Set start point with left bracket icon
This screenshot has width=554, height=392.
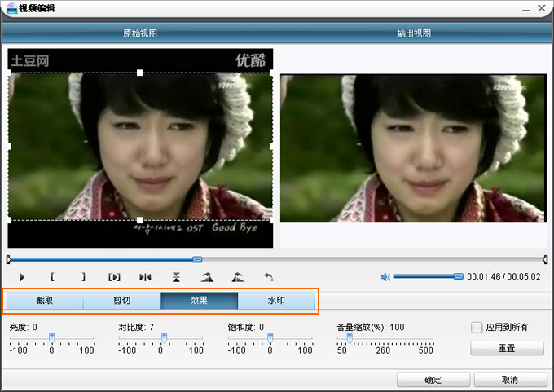click(53, 277)
